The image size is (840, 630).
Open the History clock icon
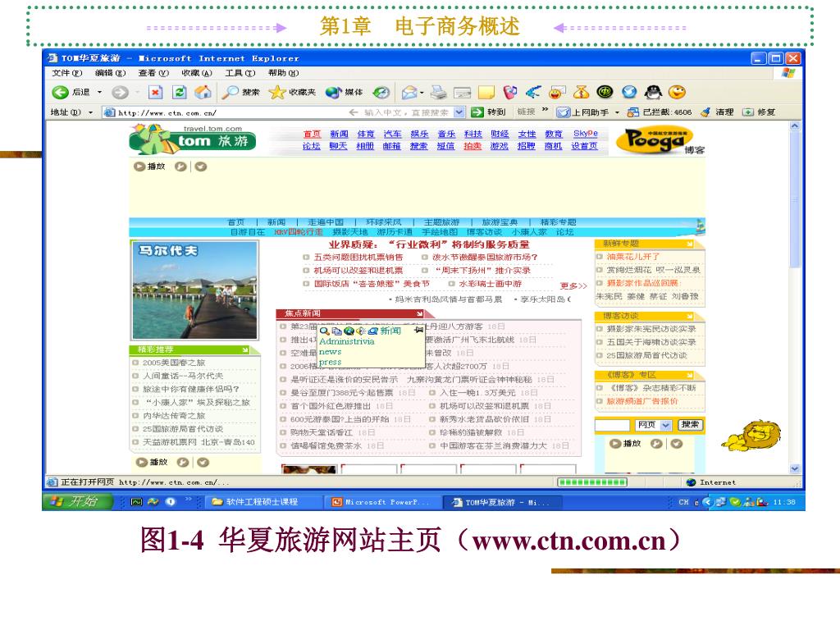coord(381,93)
